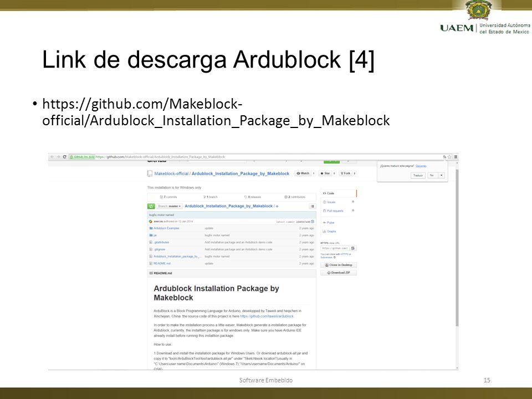Open Ardublock_Installation_Package_by_Makeblock repository title link
The width and height of the screenshot is (532, 399).
coord(240,173)
